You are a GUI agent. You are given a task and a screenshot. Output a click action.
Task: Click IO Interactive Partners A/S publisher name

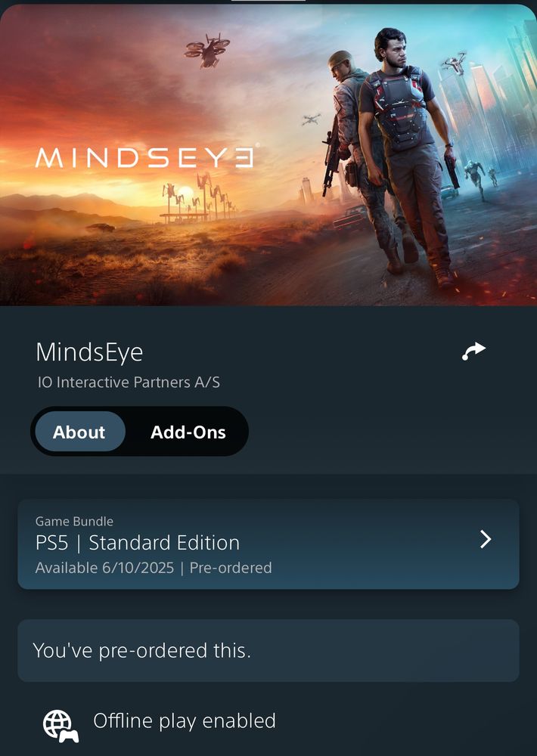(x=129, y=383)
